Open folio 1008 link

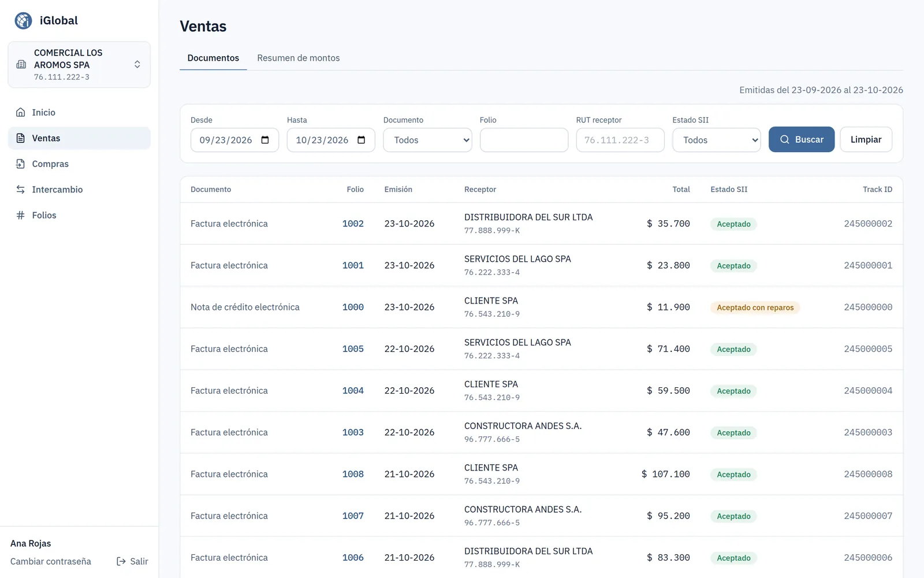coord(353,474)
